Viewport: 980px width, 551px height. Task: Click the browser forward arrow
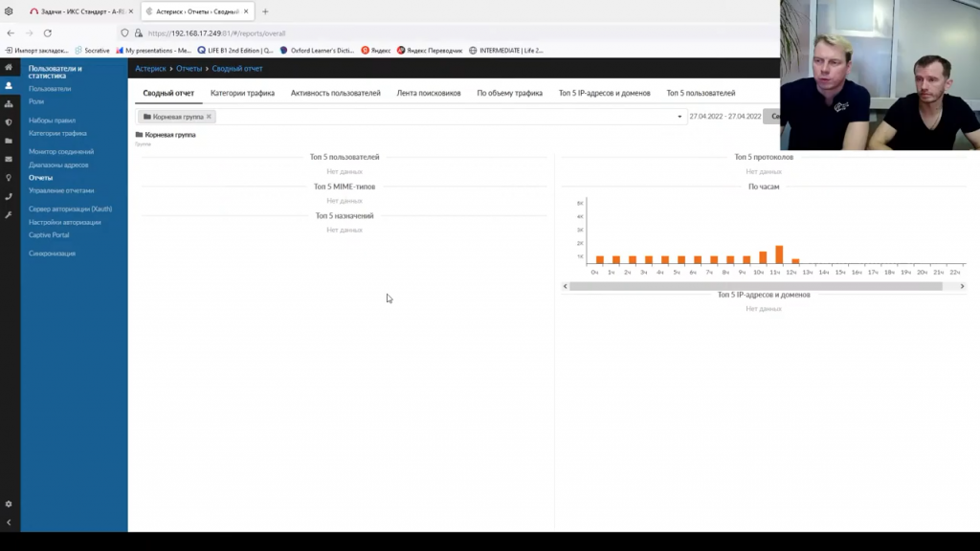29,33
